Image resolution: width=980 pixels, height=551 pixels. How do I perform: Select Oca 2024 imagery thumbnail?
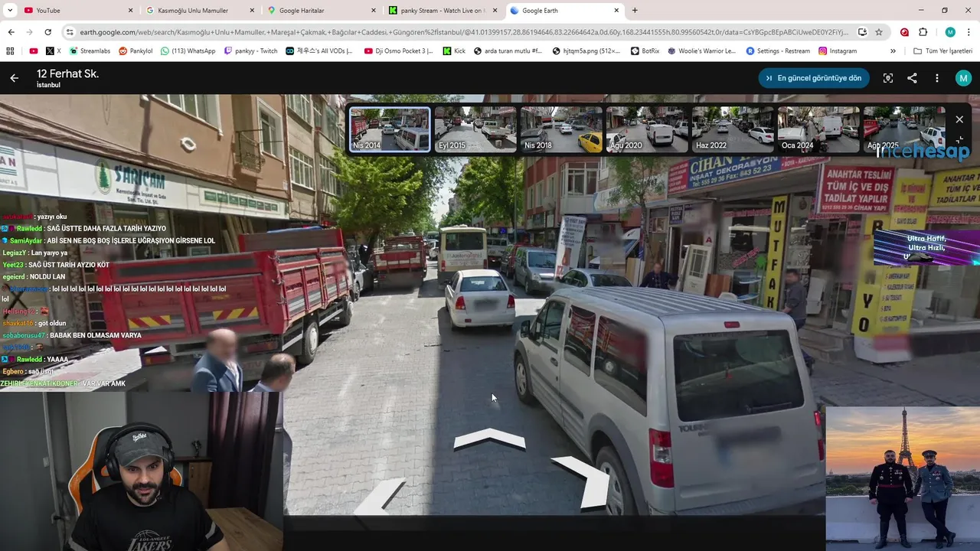pos(818,129)
